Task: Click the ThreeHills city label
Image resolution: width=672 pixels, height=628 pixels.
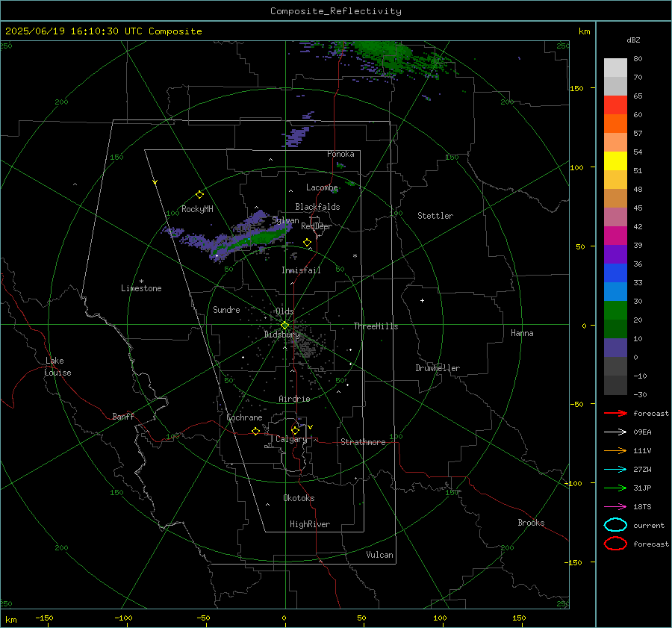Action: point(376,326)
